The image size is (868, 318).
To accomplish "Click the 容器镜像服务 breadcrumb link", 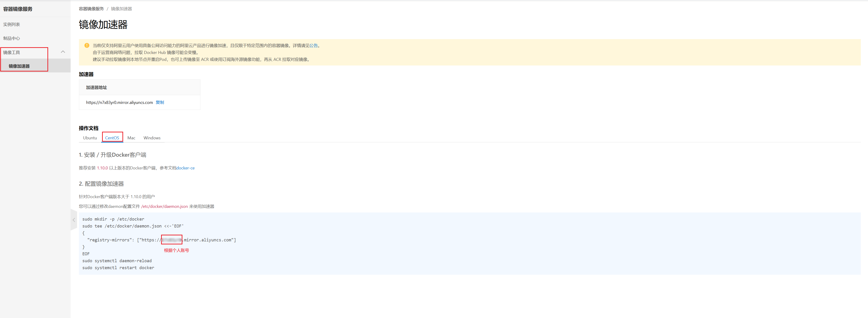I will (91, 9).
